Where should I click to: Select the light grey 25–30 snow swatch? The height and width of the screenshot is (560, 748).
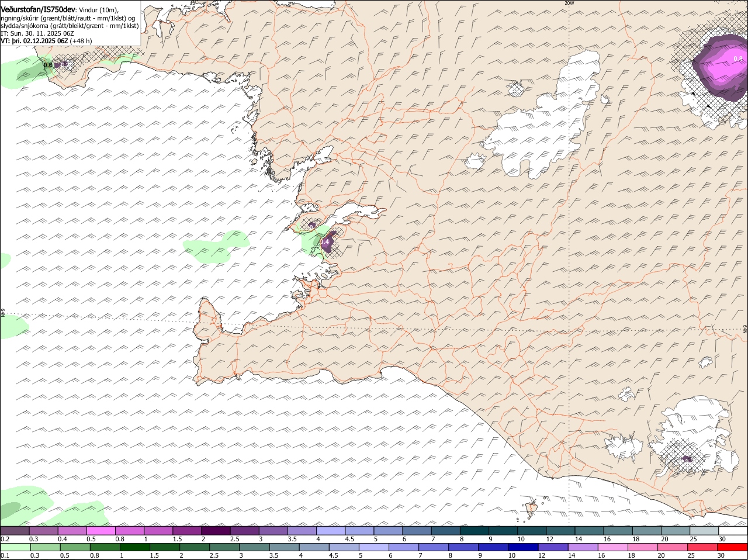[x=705, y=530]
